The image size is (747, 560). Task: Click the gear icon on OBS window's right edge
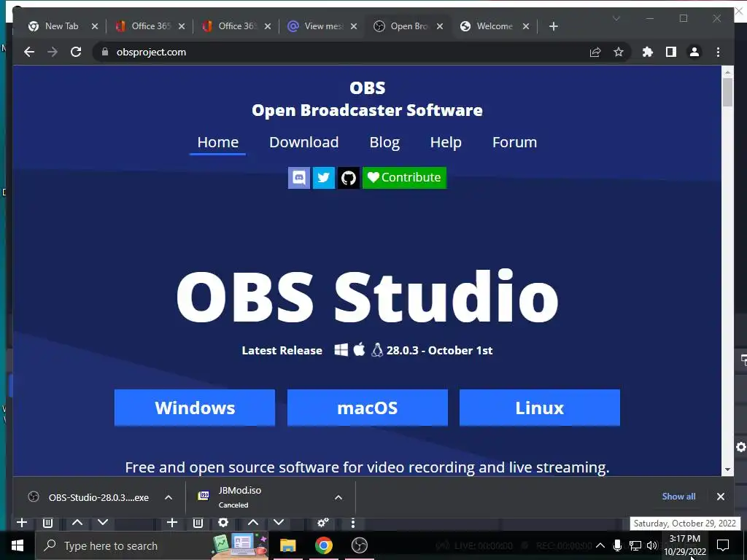coord(741,447)
